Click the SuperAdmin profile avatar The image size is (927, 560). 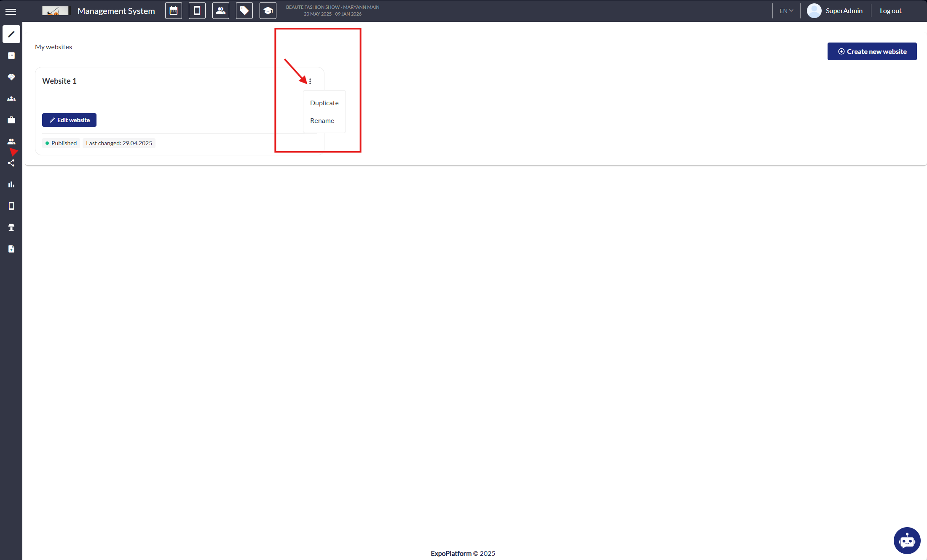tap(814, 11)
